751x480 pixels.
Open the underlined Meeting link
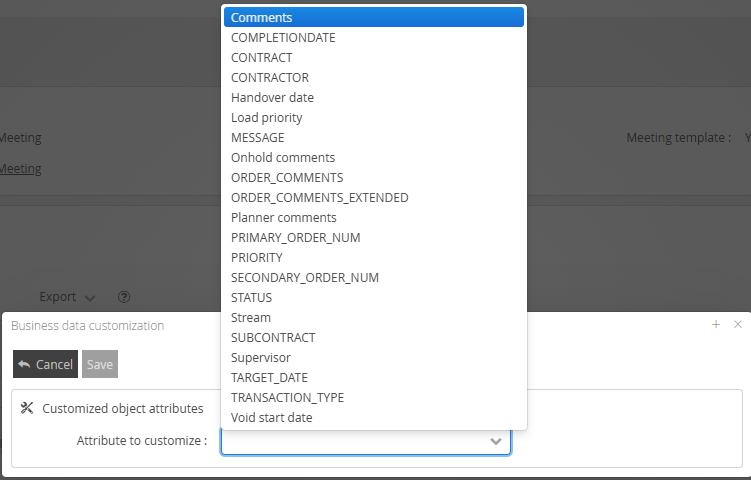tap(20, 169)
